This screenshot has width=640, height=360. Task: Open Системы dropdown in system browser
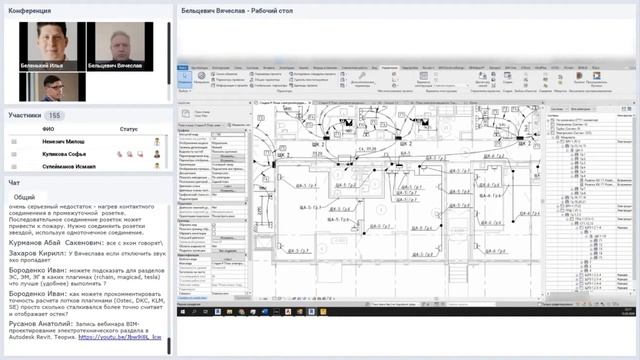[x=558, y=109]
